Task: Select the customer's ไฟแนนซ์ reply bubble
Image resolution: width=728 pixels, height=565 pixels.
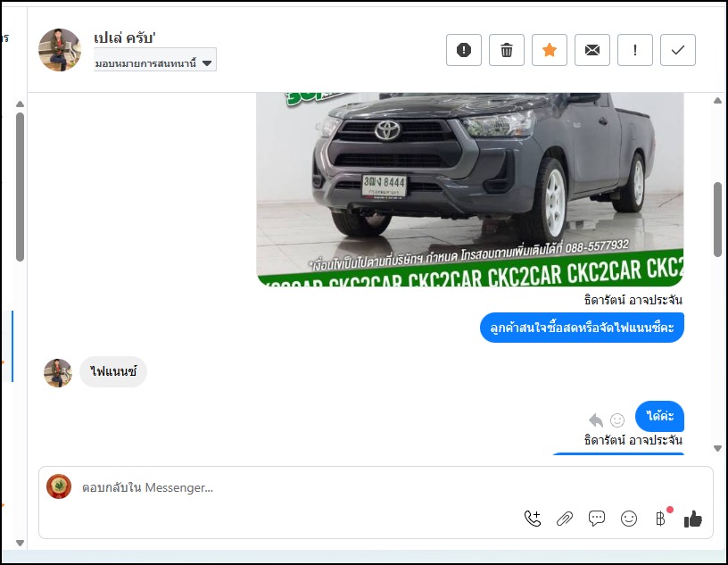Action: tap(113, 371)
